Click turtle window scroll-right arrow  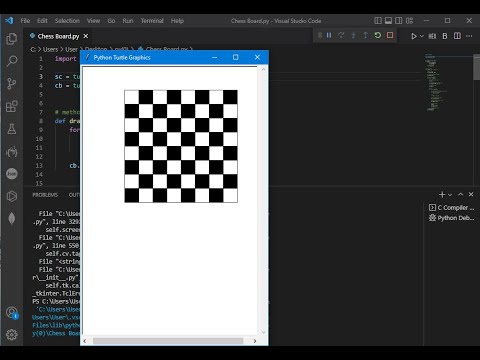pyautogui.click(x=255, y=341)
